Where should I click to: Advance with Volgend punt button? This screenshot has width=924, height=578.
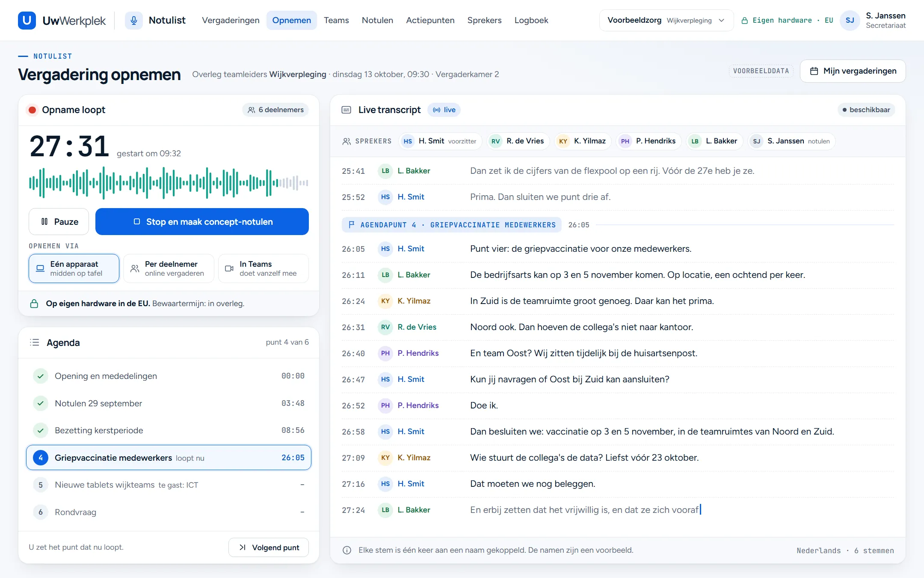point(269,548)
